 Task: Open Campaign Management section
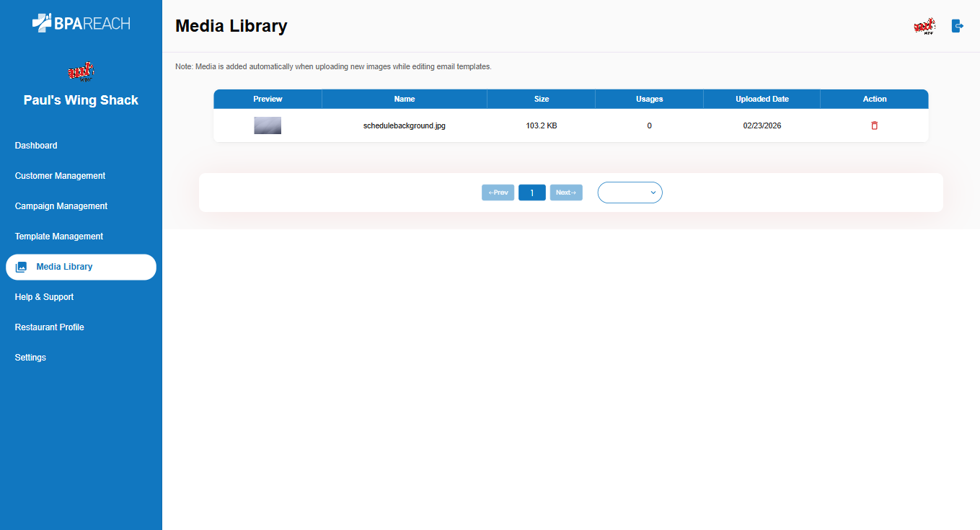point(61,206)
